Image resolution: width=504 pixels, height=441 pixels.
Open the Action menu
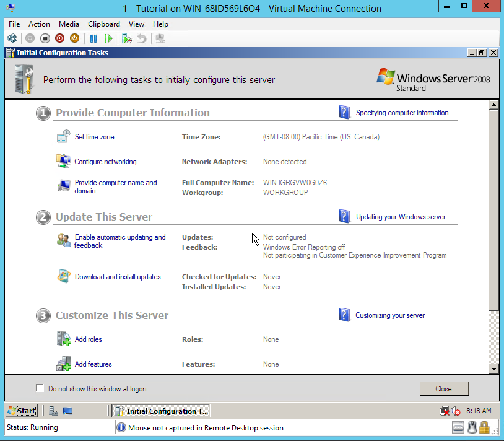[39, 24]
